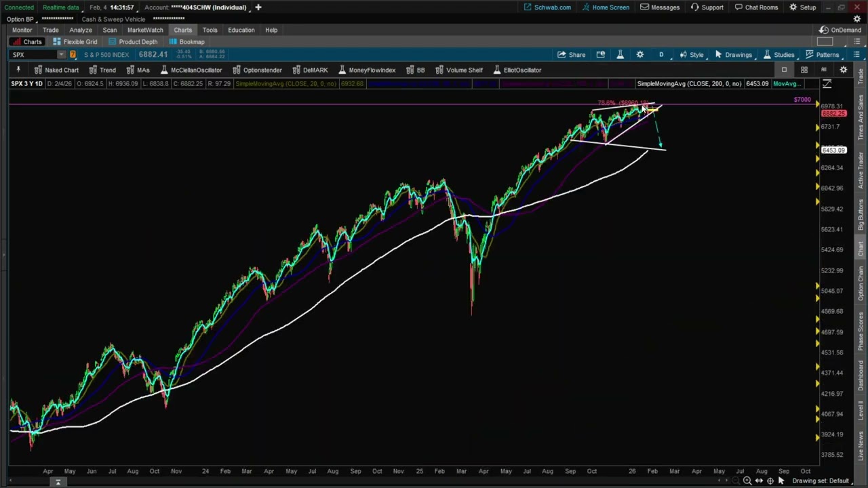This screenshot has width=868, height=488.
Task: Open the Realtime data dropdown
Action: tap(64, 7)
